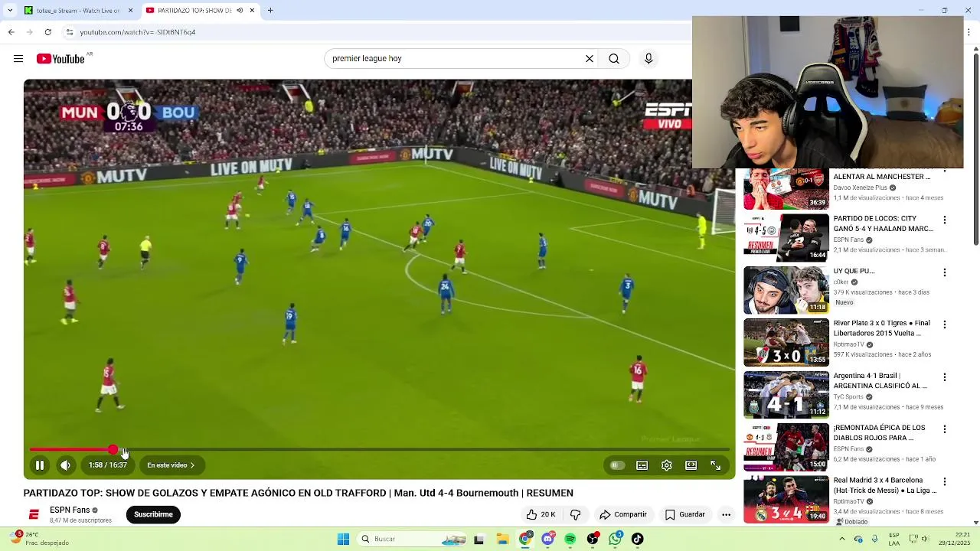Run search with magnifier button
The height and width of the screenshot is (551, 980).
pos(614,59)
